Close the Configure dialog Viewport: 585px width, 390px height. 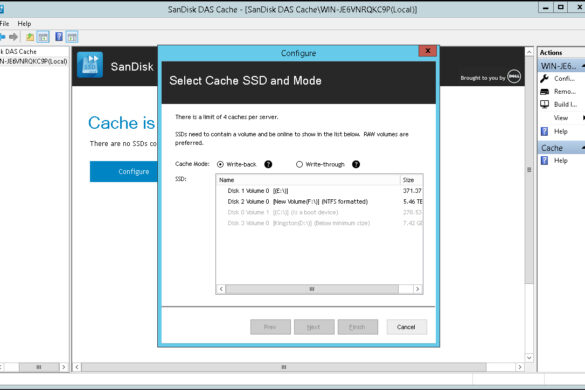click(x=428, y=51)
